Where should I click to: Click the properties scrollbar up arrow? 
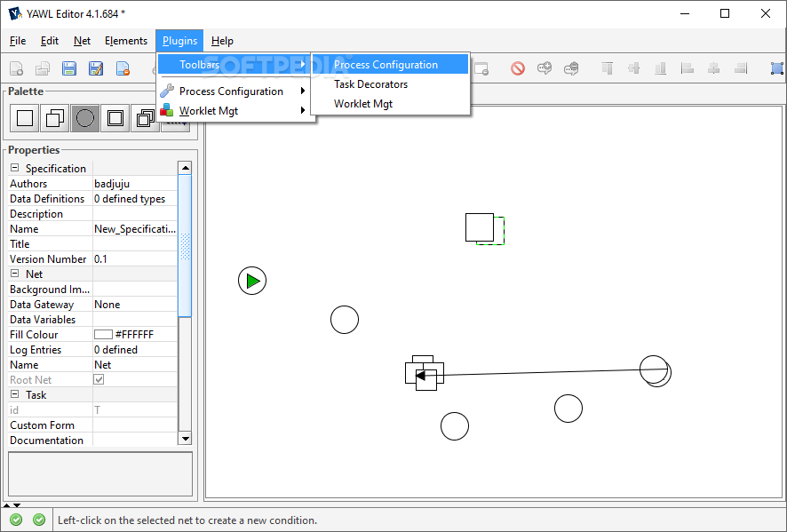186,168
